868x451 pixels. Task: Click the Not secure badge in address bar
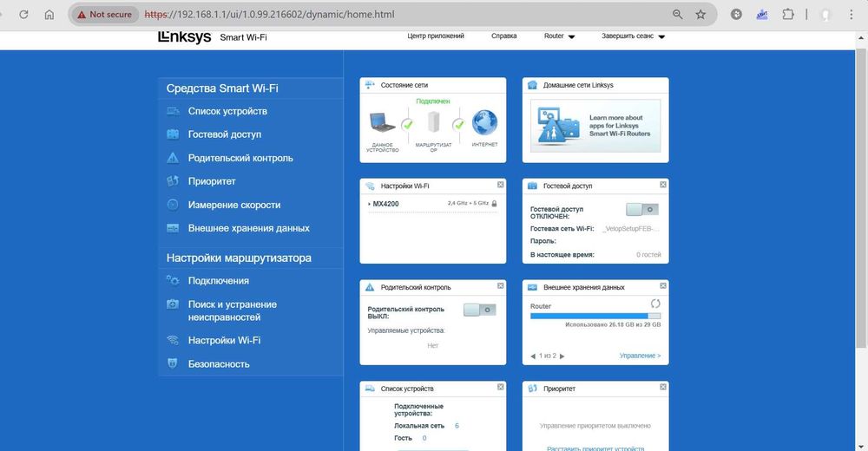(105, 15)
